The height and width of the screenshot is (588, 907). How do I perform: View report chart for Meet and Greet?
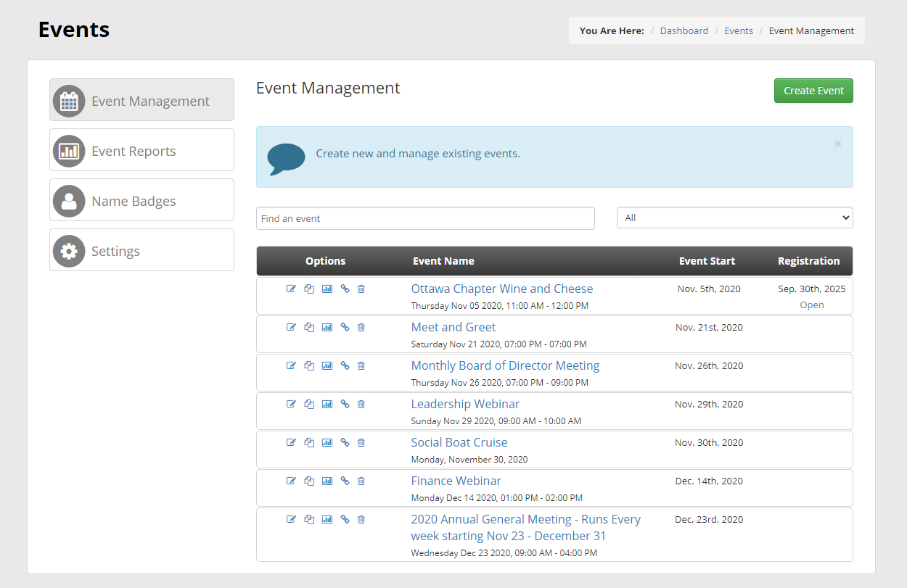click(327, 327)
